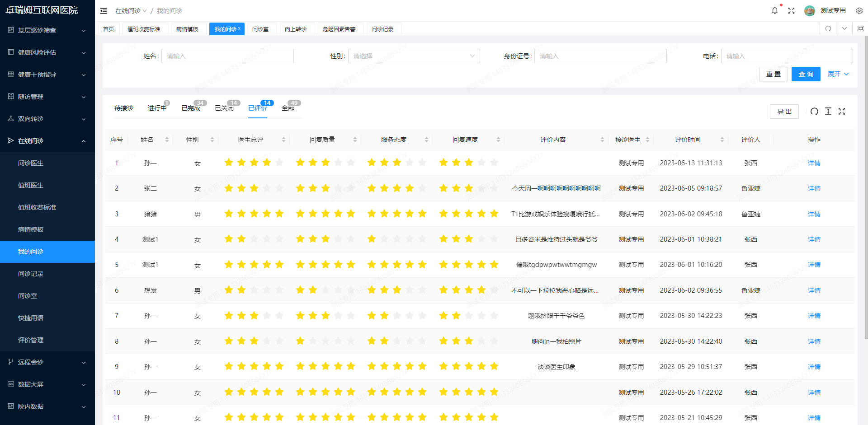
Task: Open the settings gear icon
Action: 859,11
